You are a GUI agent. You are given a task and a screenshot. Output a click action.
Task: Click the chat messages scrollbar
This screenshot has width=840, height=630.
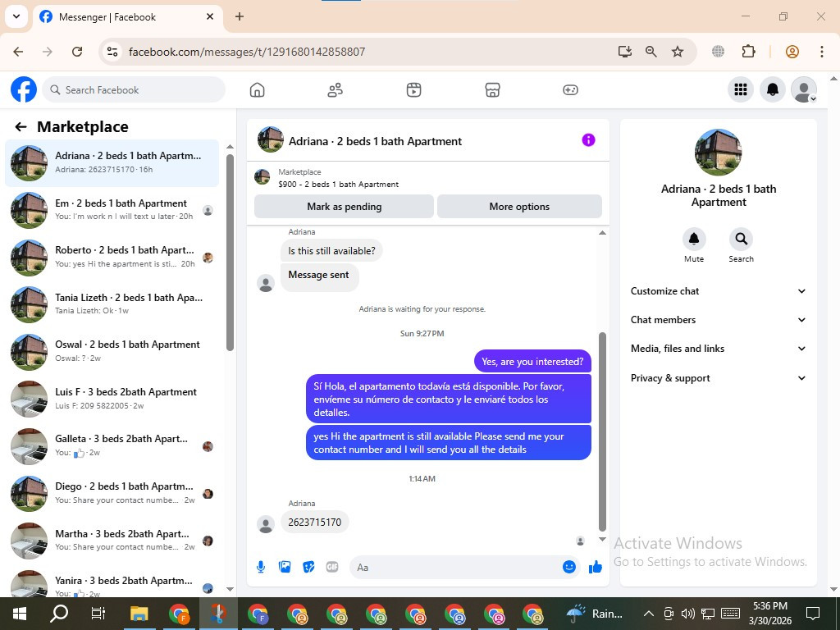pos(602,431)
